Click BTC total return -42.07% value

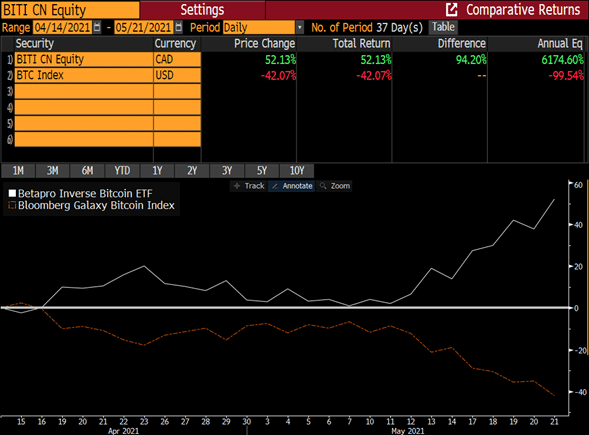374,76
